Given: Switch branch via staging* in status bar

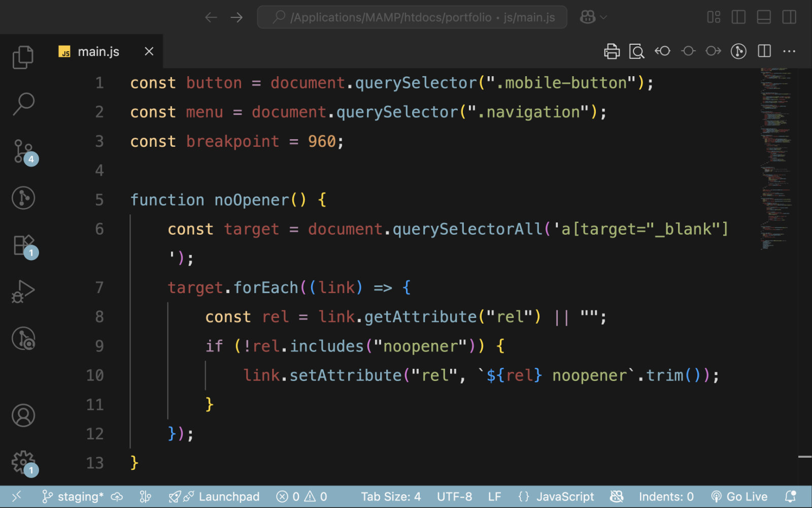Looking at the screenshot, I should [x=74, y=496].
